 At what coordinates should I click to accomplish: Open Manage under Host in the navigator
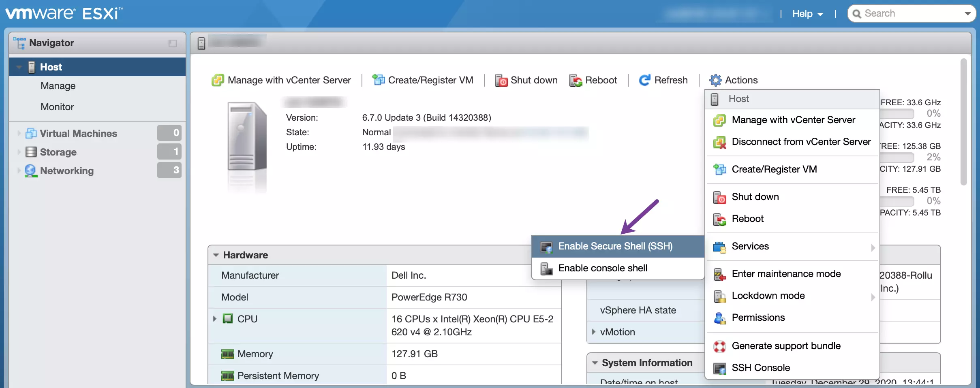tap(58, 86)
